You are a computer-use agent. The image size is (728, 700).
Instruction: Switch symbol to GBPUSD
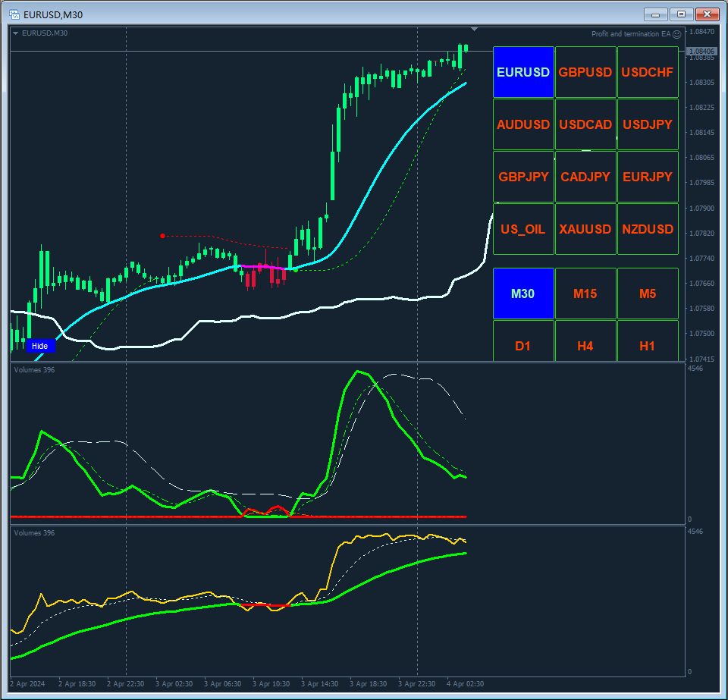(585, 72)
